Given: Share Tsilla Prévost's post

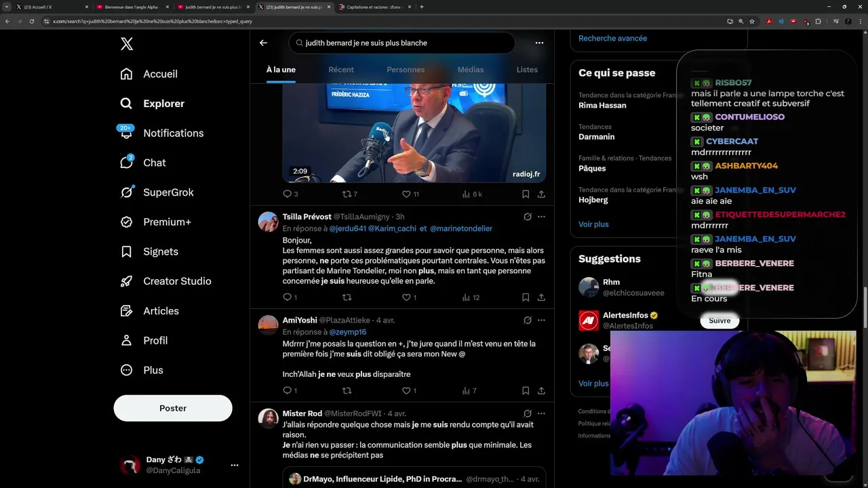Looking at the screenshot, I should click(x=541, y=298).
